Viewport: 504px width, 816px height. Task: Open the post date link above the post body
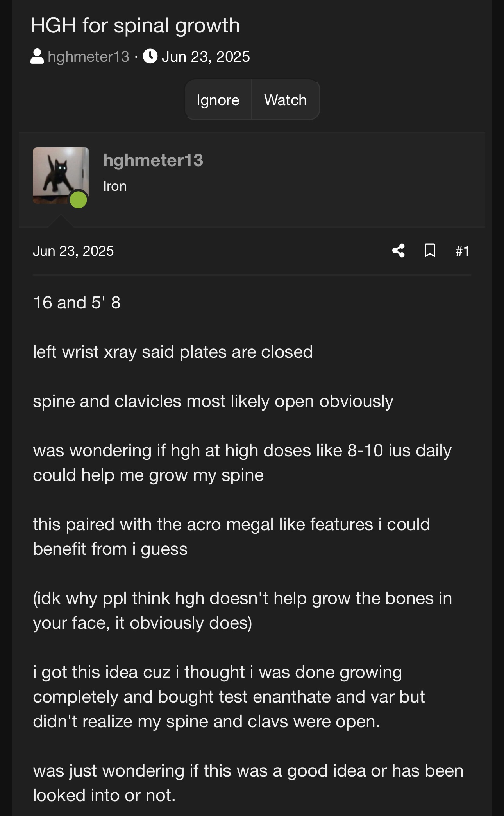pos(73,251)
